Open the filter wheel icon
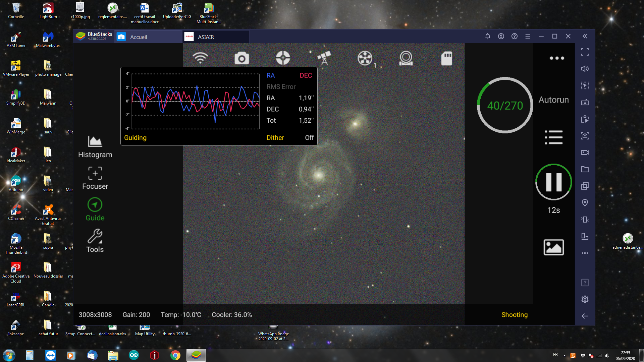Screen dimensions: 644x362 tap(365, 58)
